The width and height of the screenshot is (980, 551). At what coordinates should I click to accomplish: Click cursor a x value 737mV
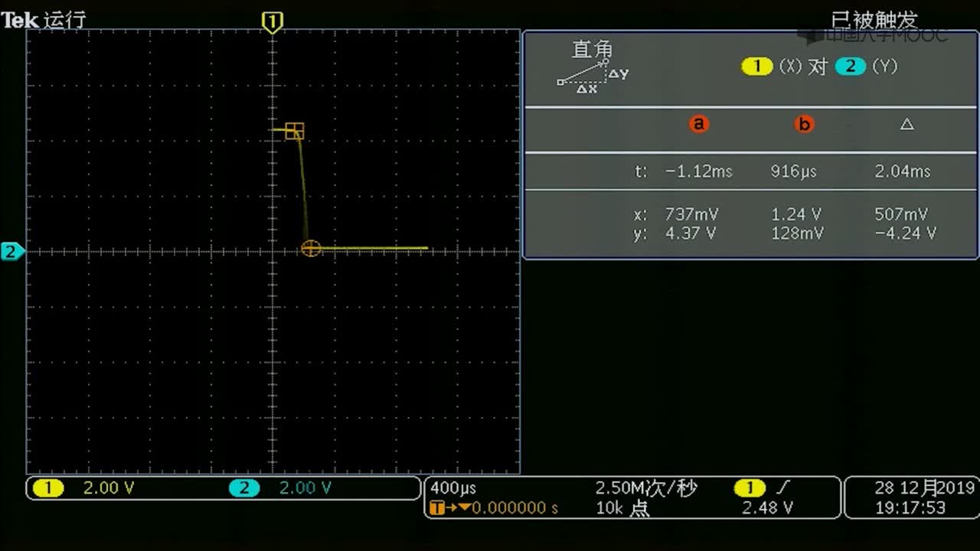pyautogui.click(x=692, y=215)
